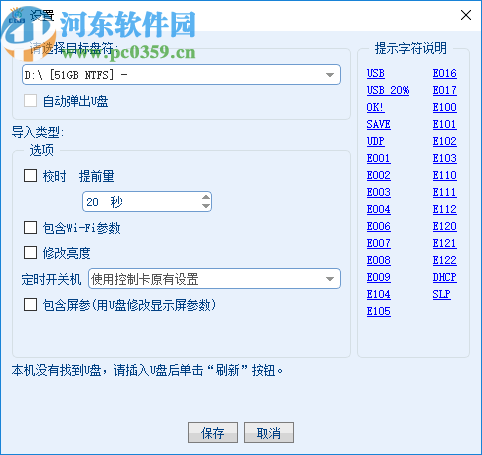This screenshot has height=455, width=482.
Task: Open the E006 code link
Action: coord(378,226)
